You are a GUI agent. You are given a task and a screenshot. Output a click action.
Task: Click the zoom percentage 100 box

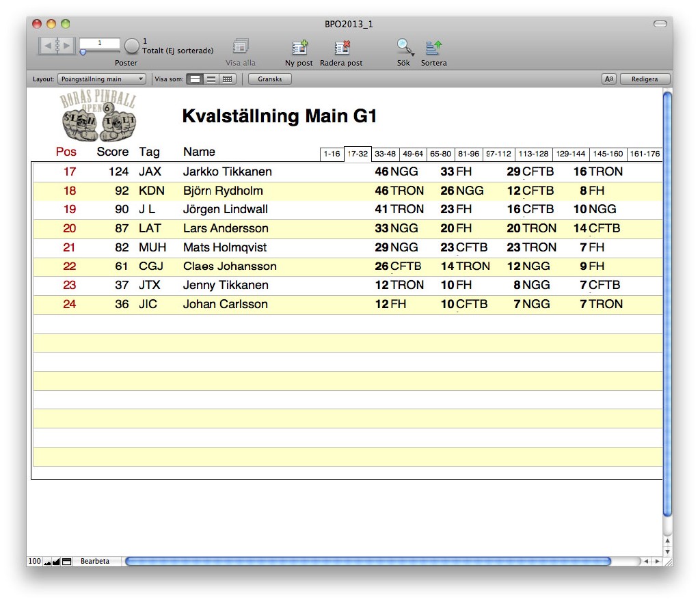pos(34,561)
